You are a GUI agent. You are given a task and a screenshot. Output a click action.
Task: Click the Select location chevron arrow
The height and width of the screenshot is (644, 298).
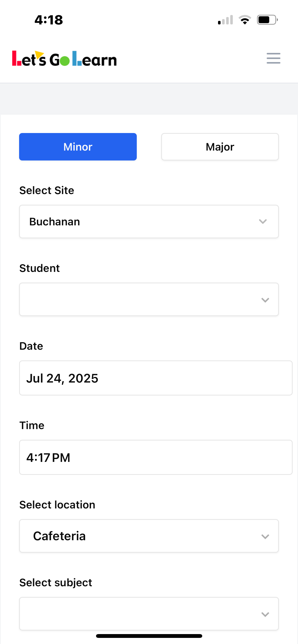point(265,536)
